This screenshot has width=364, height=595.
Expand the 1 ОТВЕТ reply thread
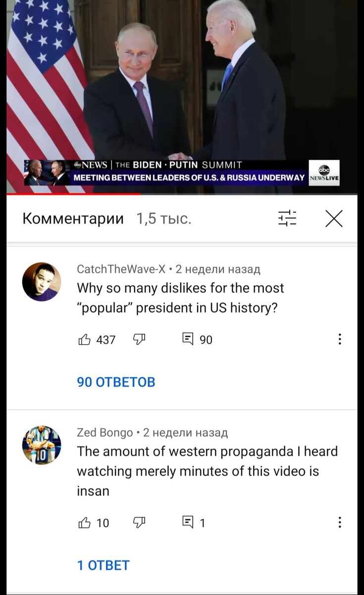103,565
